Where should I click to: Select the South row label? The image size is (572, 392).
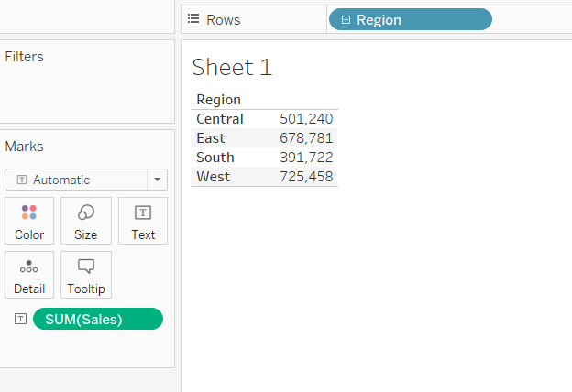pyautogui.click(x=215, y=158)
